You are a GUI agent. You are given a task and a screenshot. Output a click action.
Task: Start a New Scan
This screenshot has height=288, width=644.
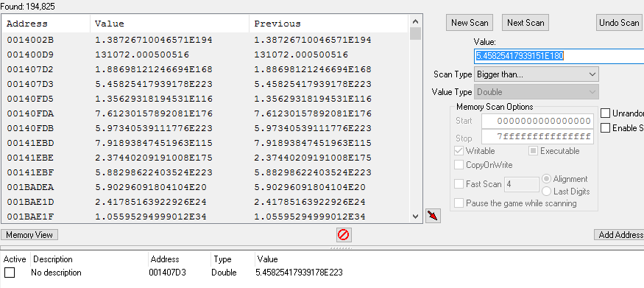point(470,23)
